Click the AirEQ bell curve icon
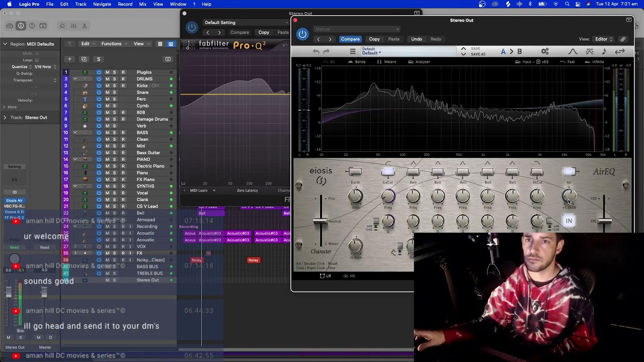The image size is (644, 362). pyautogui.click(x=573, y=51)
